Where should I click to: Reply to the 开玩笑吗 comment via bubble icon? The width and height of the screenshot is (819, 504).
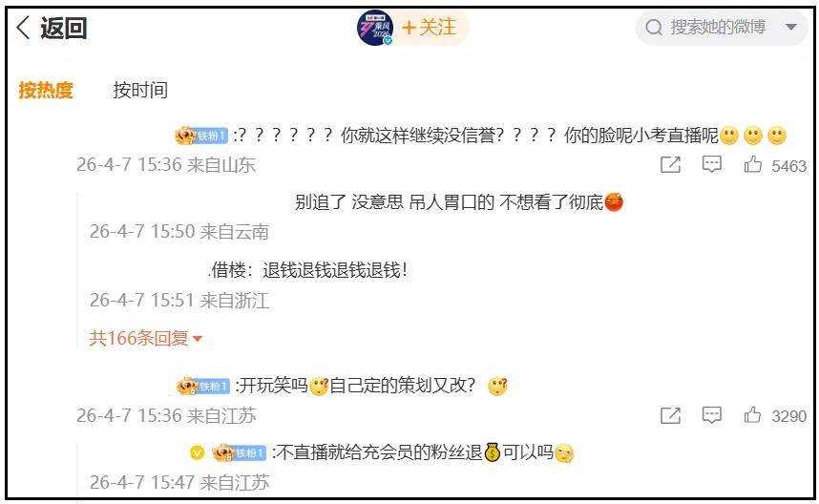[x=711, y=415]
